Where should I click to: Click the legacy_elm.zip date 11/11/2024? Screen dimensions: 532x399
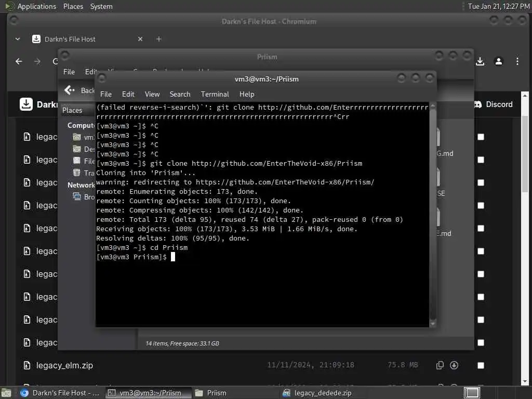311,365
